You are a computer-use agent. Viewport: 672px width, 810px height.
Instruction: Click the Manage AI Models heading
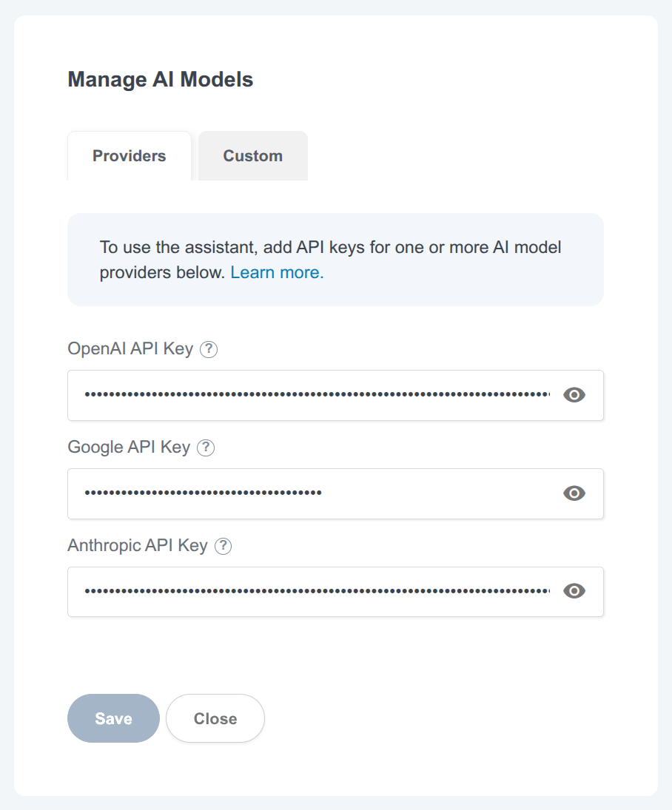pos(161,79)
